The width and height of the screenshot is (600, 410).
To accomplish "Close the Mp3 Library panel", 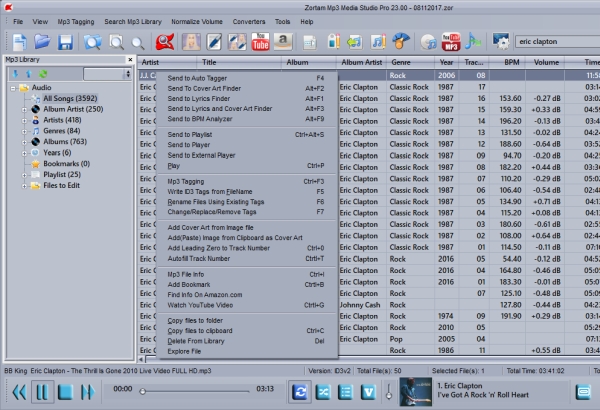I will [x=130, y=60].
